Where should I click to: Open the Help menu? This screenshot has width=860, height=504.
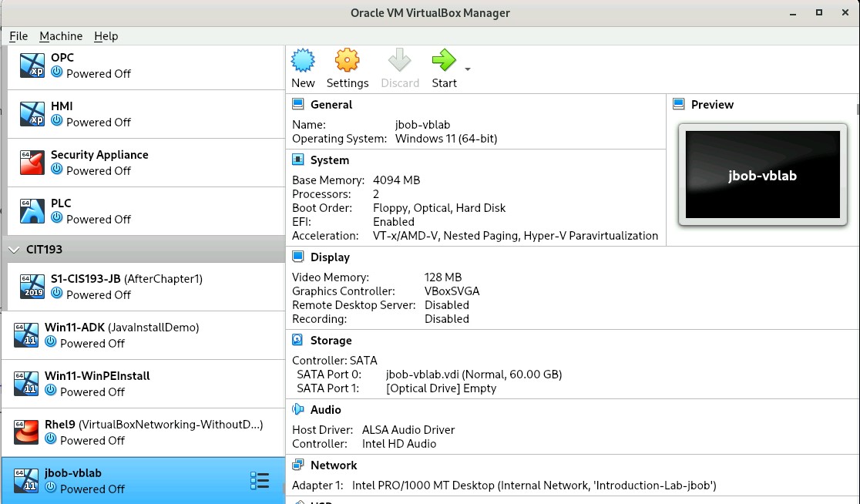pos(106,36)
